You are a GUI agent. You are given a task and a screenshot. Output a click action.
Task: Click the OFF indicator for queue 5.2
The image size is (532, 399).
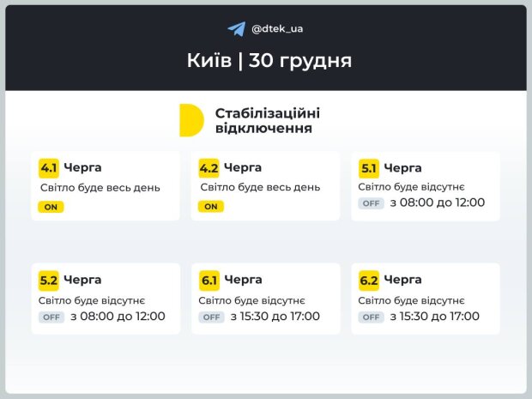51,317
